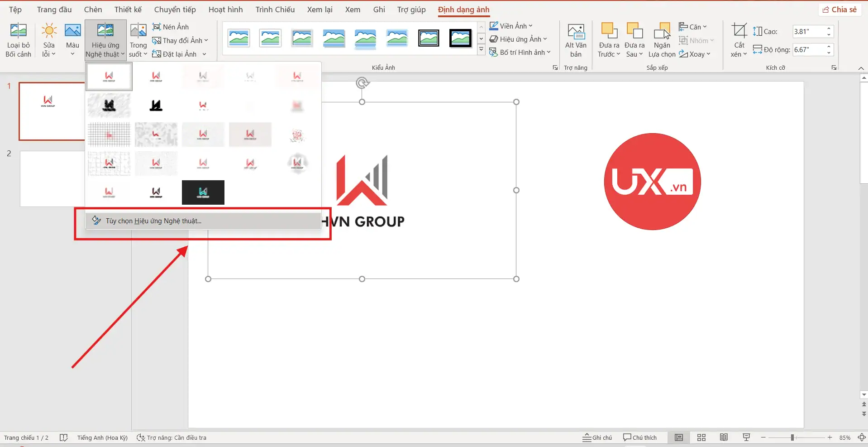The height and width of the screenshot is (447, 868).
Task: Click Tiếng Anh (Hoa Kỳ) language indicator
Action: (x=102, y=437)
